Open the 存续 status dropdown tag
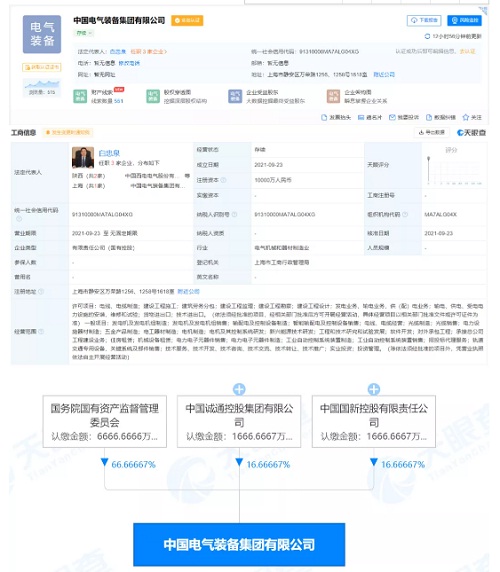Screen dimensions: 500x572 pyautogui.click(x=84, y=33)
